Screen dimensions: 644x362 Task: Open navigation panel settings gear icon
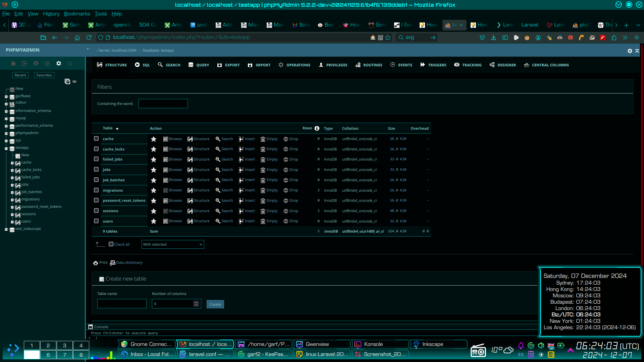point(59,63)
